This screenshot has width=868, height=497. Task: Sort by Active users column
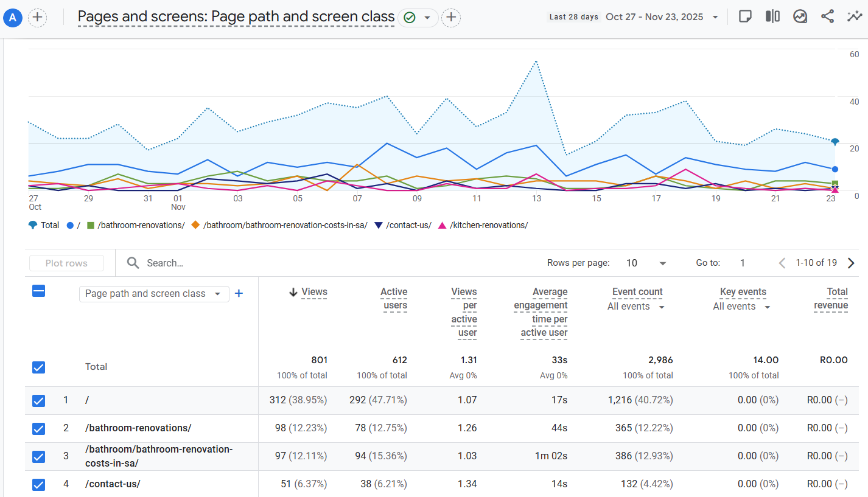click(x=394, y=299)
